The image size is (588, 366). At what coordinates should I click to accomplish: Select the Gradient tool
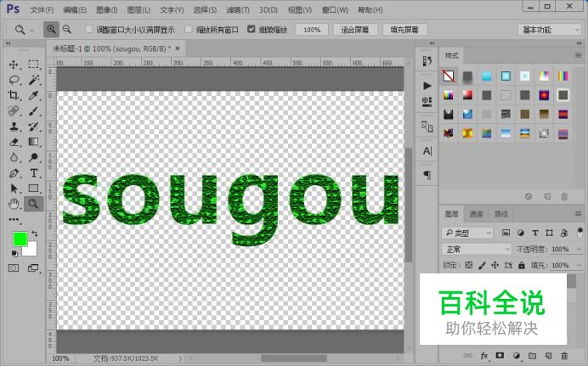pyautogui.click(x=33, y=142)
